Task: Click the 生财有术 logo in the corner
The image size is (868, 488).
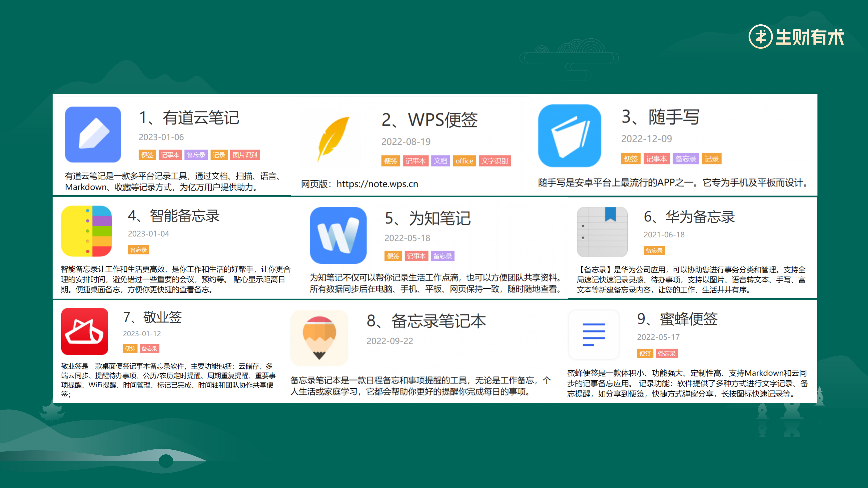Action: coord(796,36)
